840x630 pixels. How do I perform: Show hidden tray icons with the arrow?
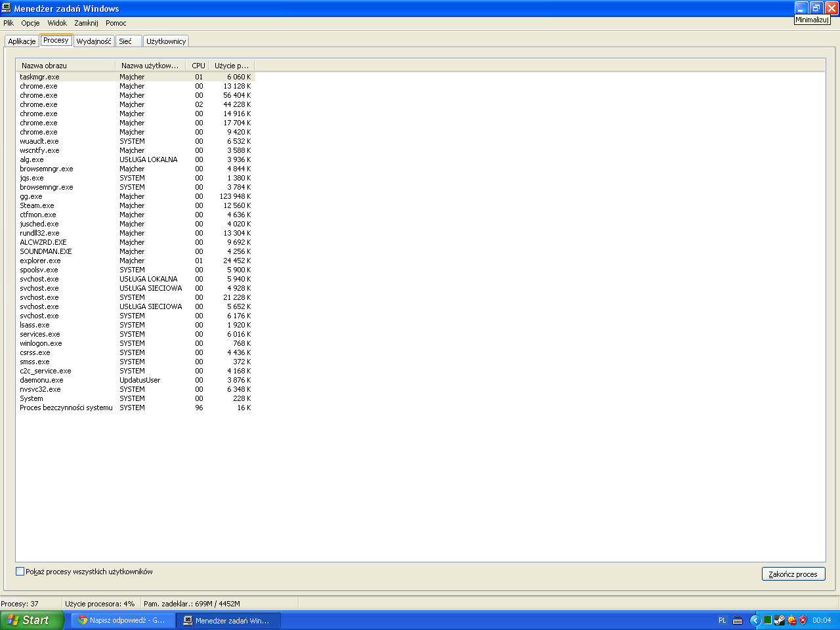click(755, 620)
